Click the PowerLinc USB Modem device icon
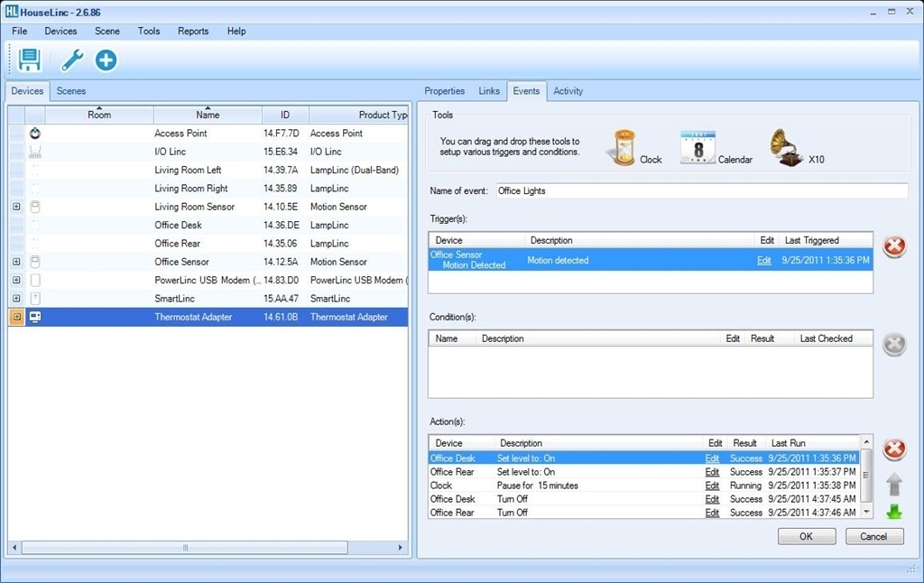Viewport: 924px width, 583px height. coord(35,280)
